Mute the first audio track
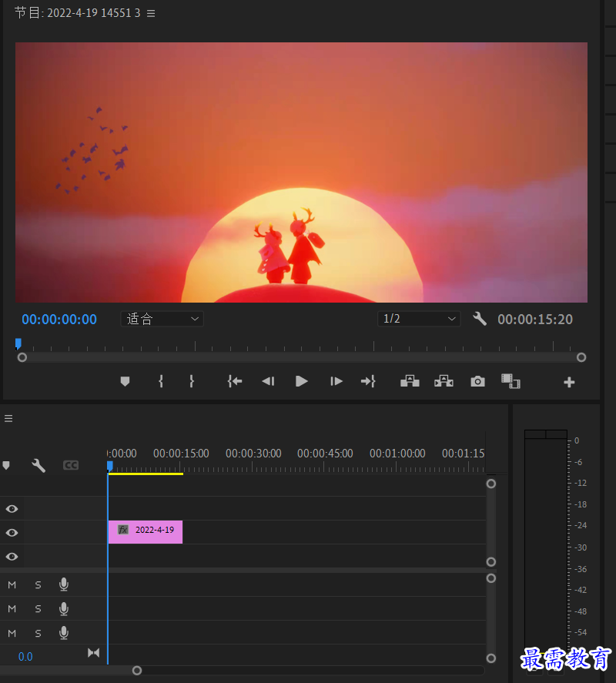The height and width of the screenshot is (683, 616). click(12, 585)
